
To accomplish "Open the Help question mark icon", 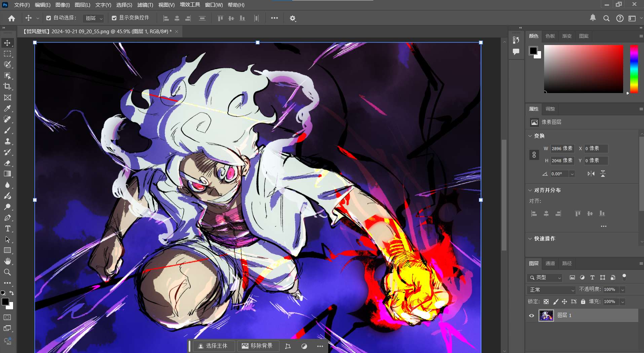I will point(620,18).
